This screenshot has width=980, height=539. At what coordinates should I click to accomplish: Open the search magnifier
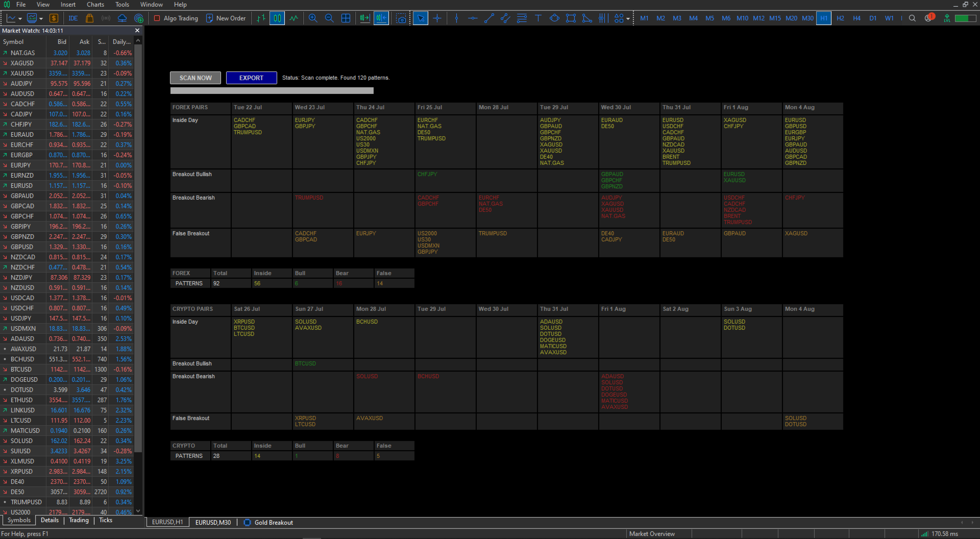912,18
